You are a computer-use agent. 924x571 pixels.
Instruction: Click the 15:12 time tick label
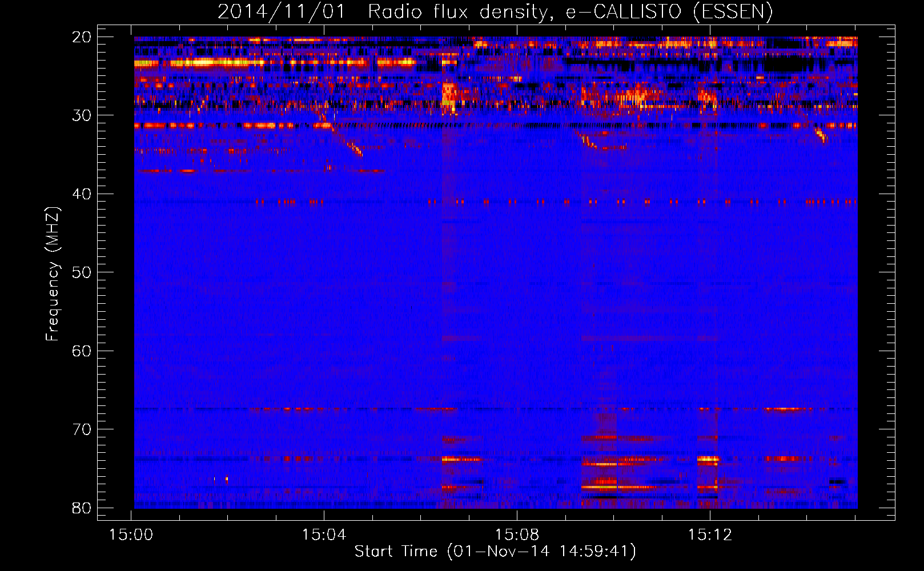[710, 535]
